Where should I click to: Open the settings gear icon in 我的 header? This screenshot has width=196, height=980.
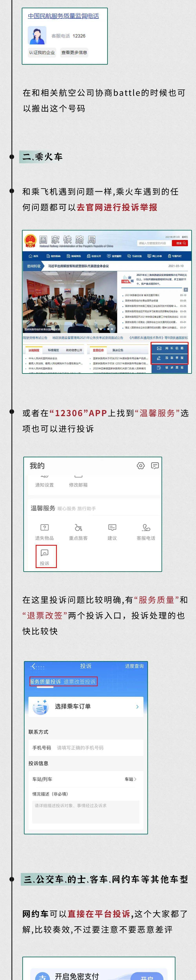coord(141,466)
